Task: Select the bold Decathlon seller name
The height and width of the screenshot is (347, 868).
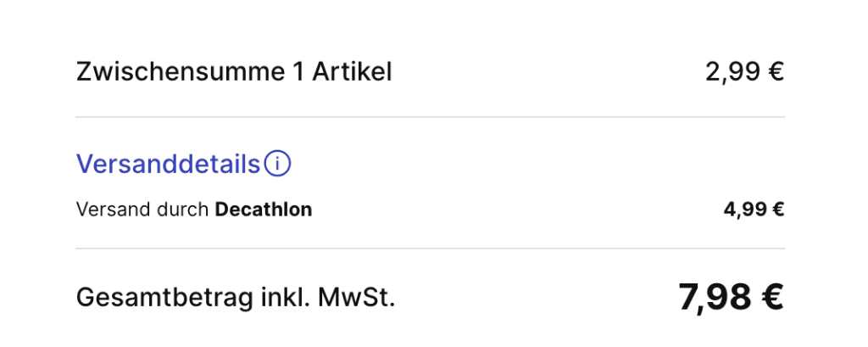Action: tap(264, 210)
